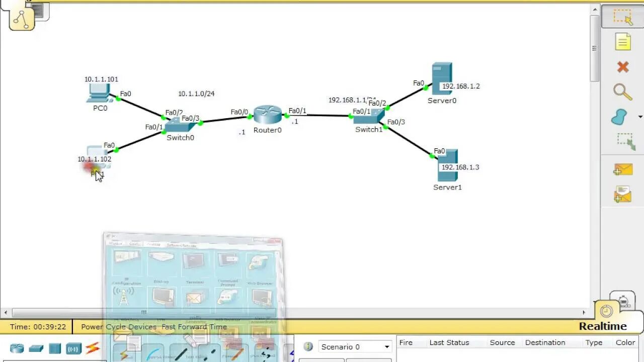
Task: Click the 10.1.1.0/24 network label
Action: [x=196, y=94]
